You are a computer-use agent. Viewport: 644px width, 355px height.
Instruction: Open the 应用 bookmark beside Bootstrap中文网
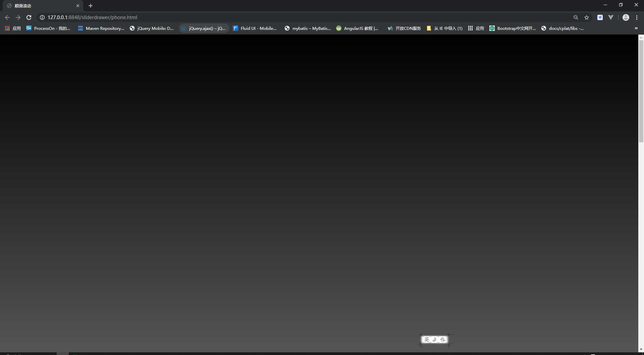(476, 29)
